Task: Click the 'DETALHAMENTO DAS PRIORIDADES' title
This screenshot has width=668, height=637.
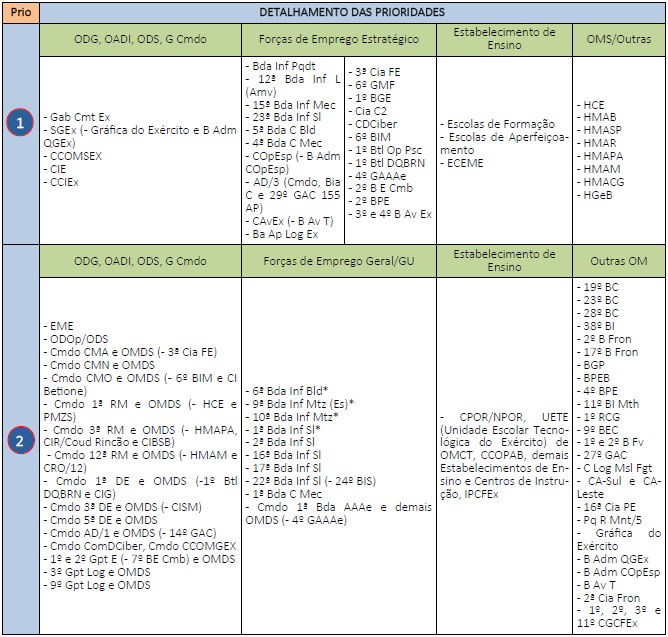Action: pyautogui.click(x=352, y=12)
